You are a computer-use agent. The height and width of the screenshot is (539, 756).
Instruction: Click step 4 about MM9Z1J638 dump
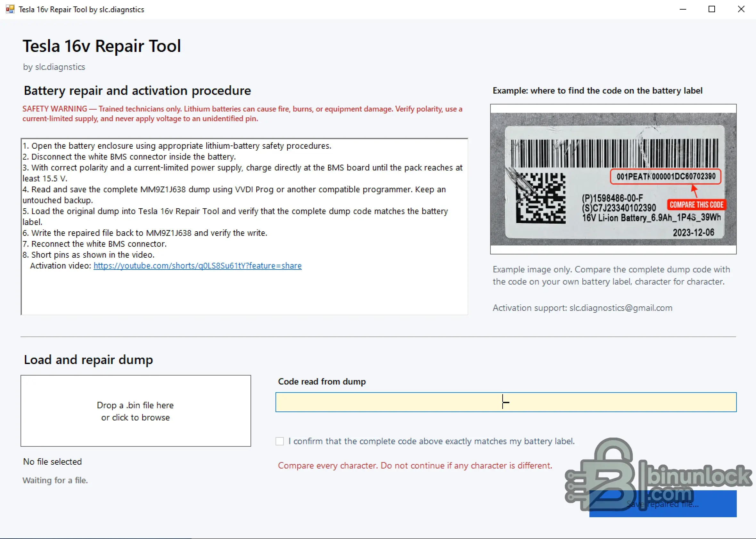point(234,195)
